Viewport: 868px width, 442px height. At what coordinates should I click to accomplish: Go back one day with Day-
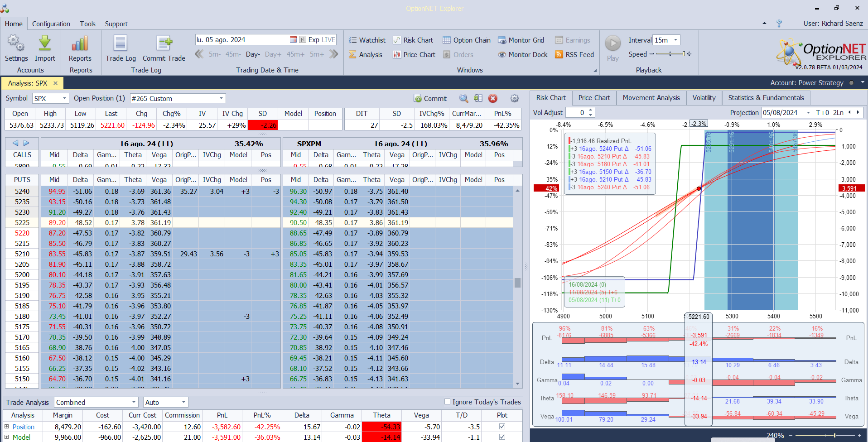[x=253, y=54]
